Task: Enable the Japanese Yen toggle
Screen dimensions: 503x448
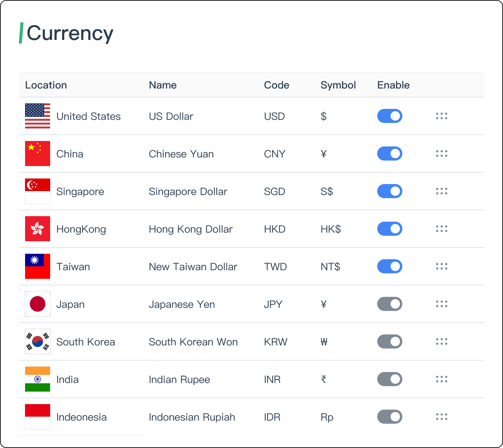Action: pyautogui.click(x=390, y=304)
